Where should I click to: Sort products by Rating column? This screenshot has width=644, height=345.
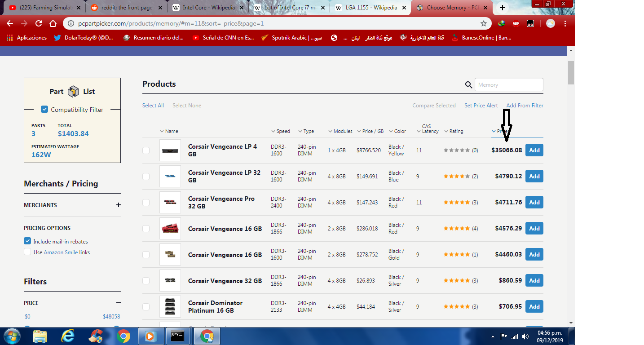454,131
